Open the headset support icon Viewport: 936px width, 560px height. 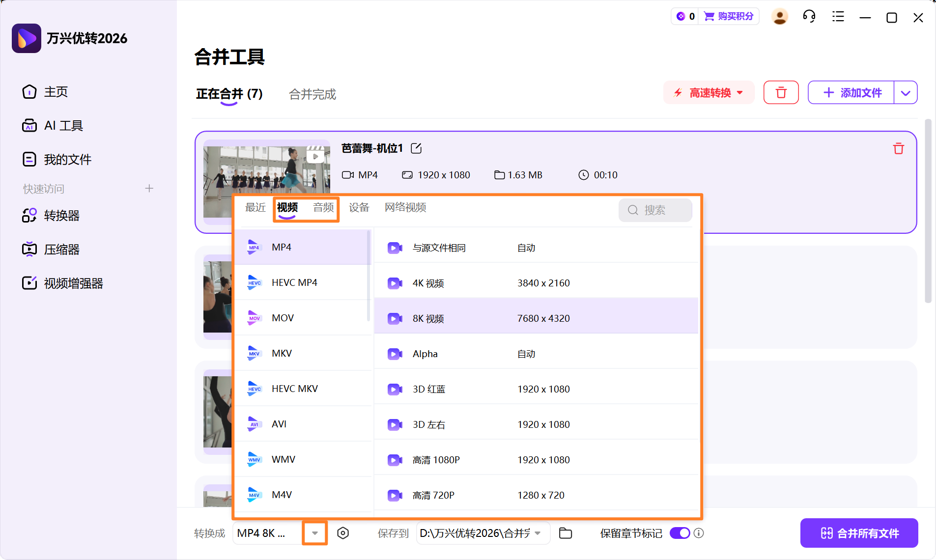pyautogui.click(x=808, y=16)
